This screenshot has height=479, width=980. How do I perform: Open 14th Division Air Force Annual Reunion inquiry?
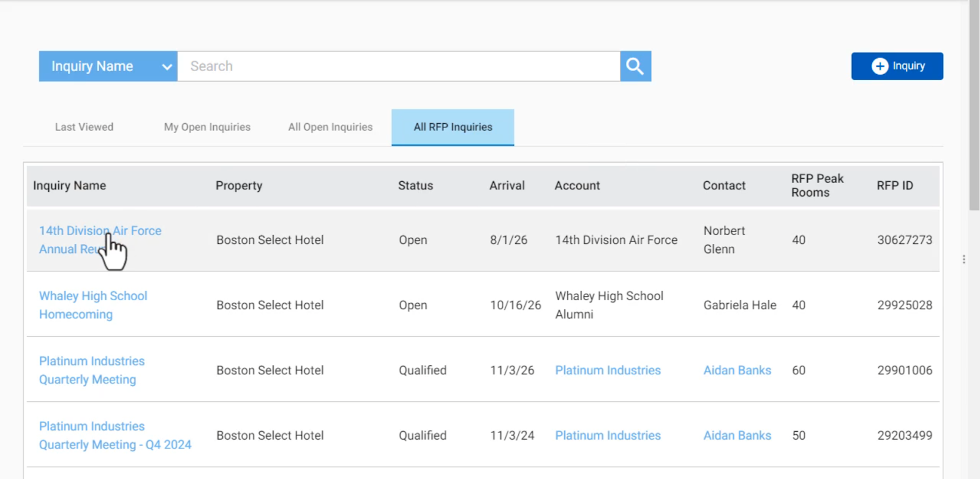[100, 240]
